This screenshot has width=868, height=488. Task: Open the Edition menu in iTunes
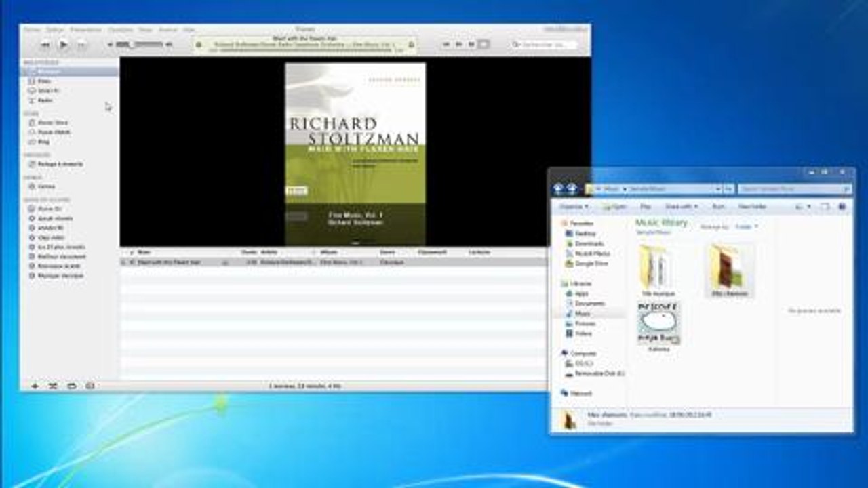click(x=54, y=30)
